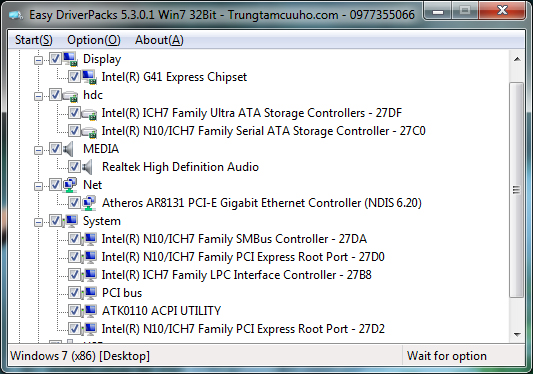Click the ATK0110 ACPI UTILITY computer icon
Viewport: 533px width, 374px height.
pos(89,311)
